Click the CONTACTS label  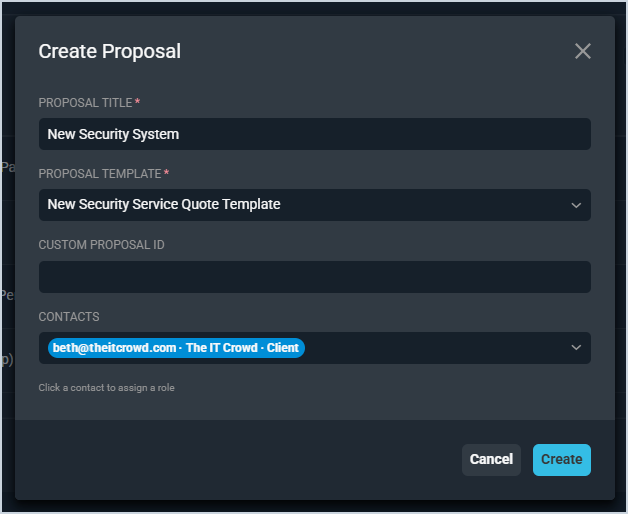pos(69,317)
